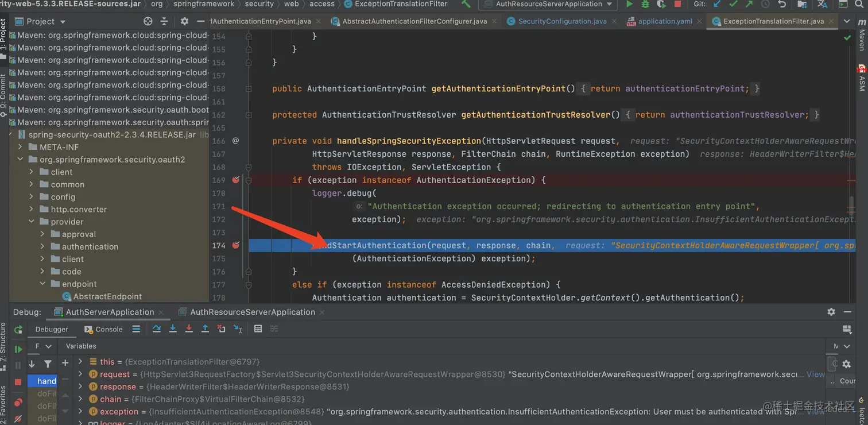Expand the 'this' variable
Image resolution: width=868 pixels, height=425 pixels.
click(80, 361)
